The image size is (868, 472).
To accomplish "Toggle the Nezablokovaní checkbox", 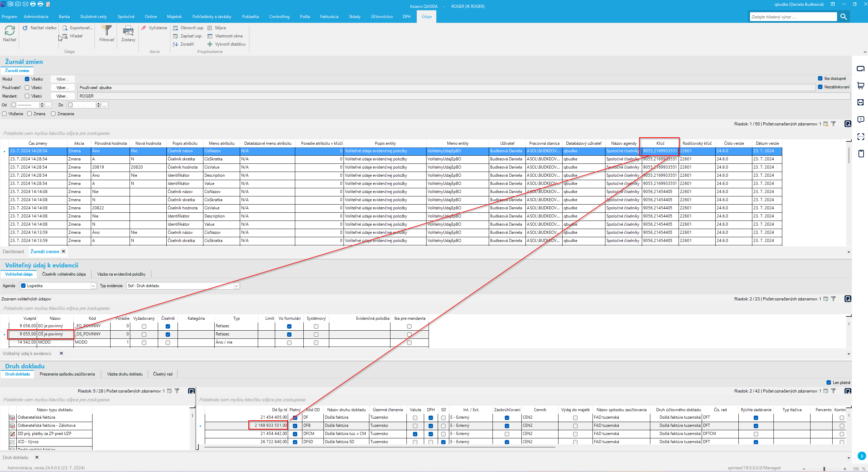I will pyautogui.click(x=820, y=87).
